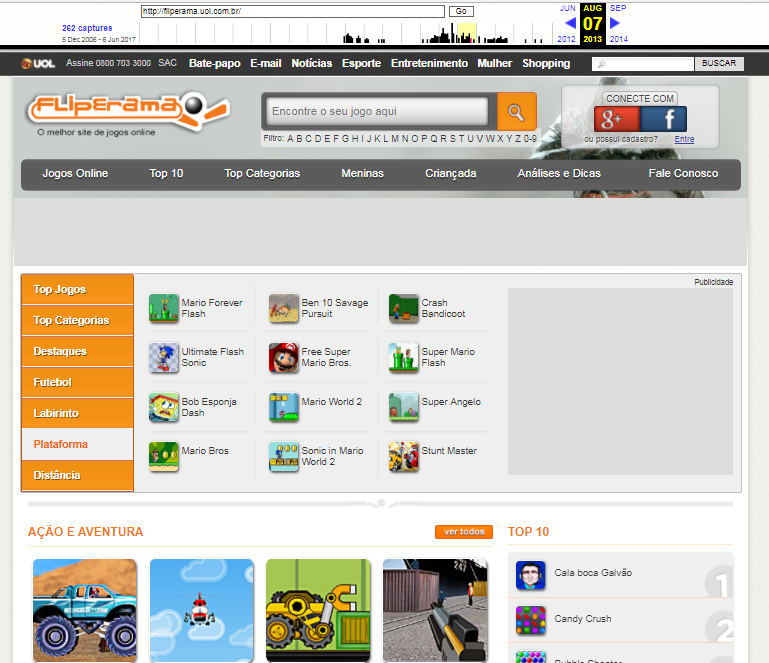The width and height of the screenshot is (769, 663).
Task: Open Stunt Master game icon
Action: 404,457
